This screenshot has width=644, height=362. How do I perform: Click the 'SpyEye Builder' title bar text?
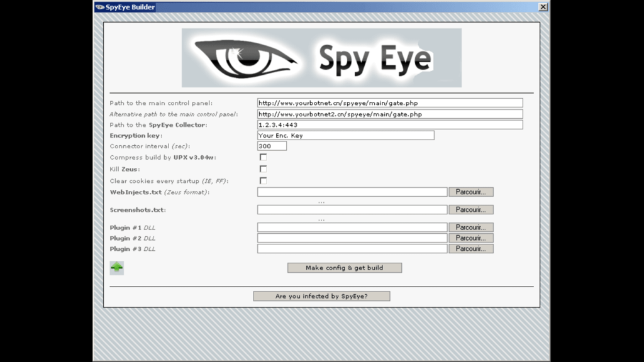[130, 7]
